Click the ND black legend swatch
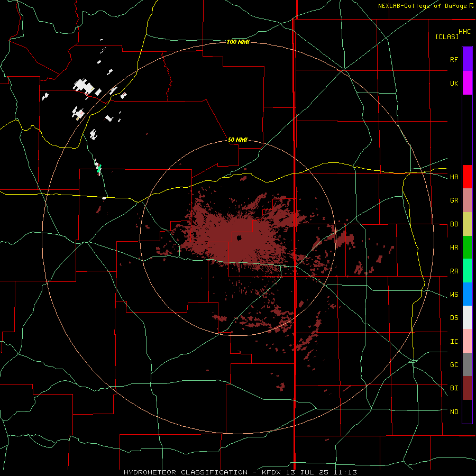This screenshot has width=476, height=476. pyautogui.click(x=467, y=411)
